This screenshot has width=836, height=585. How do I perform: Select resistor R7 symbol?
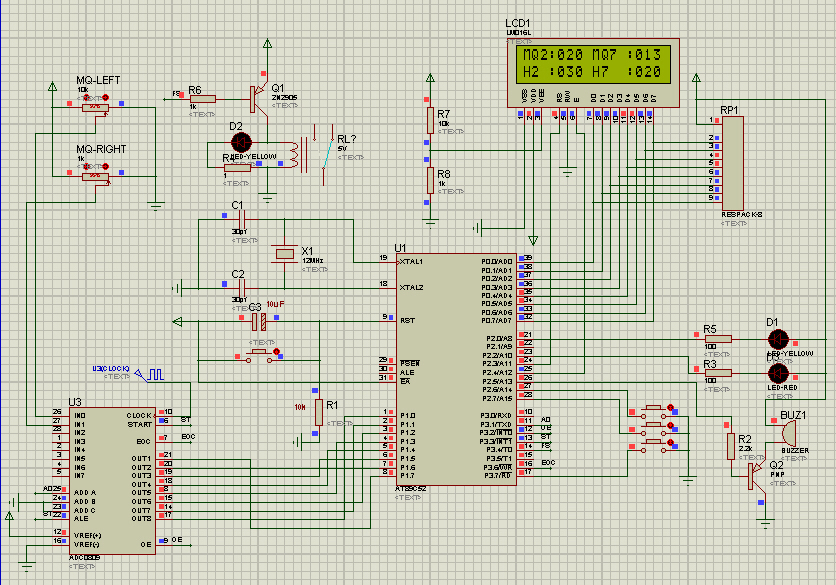pyautogui.click(x=430, y=120)
